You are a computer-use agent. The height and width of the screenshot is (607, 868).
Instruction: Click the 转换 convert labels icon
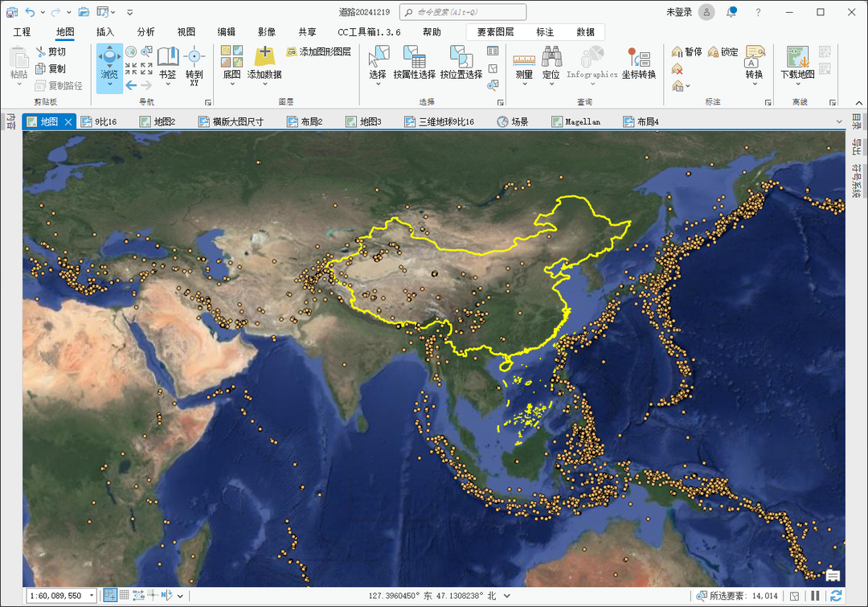pyautogui.click(x=755, y=57)
